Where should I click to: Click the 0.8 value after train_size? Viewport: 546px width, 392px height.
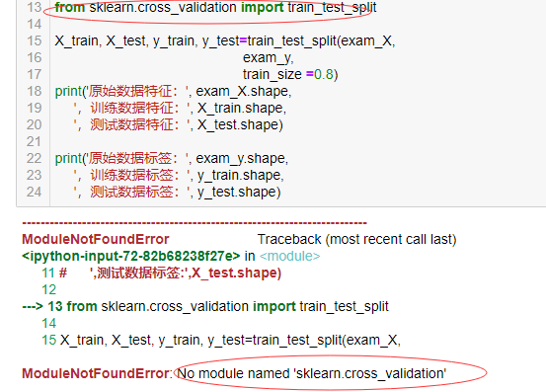click(x=324, y=74)
